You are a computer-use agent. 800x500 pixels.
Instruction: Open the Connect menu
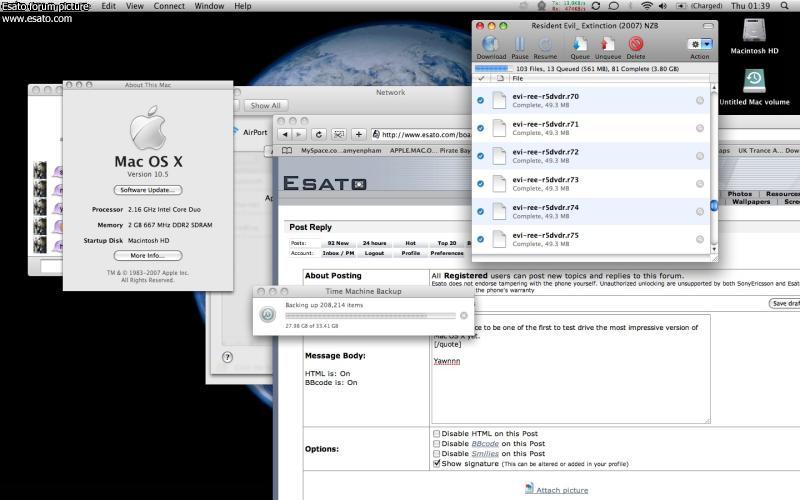click(x=169, y=6)
